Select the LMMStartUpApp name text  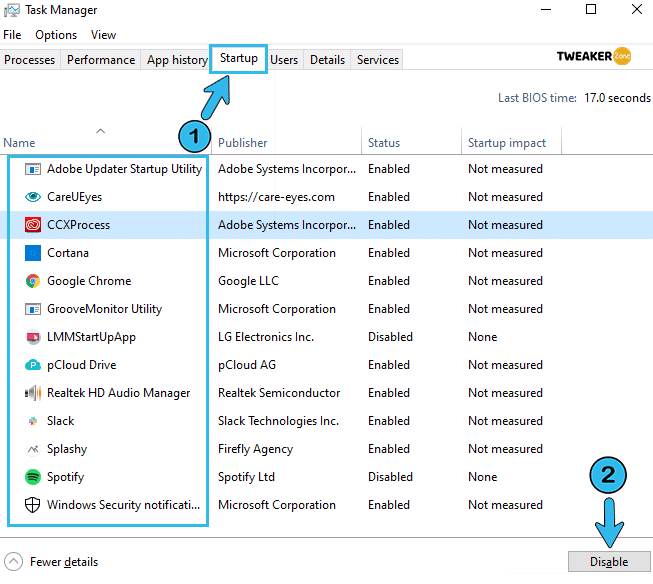pos(91,337)
